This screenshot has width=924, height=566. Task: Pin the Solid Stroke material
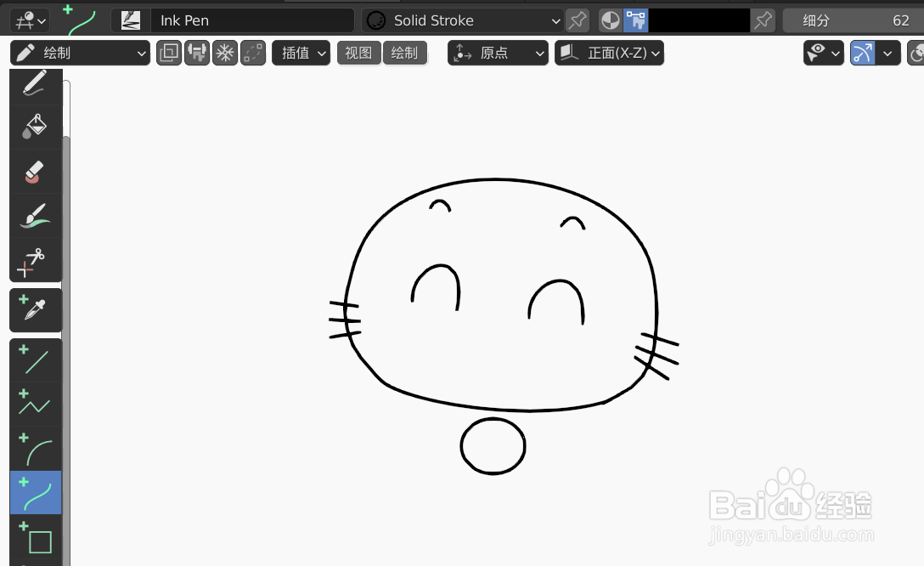(x=577, y=20)
